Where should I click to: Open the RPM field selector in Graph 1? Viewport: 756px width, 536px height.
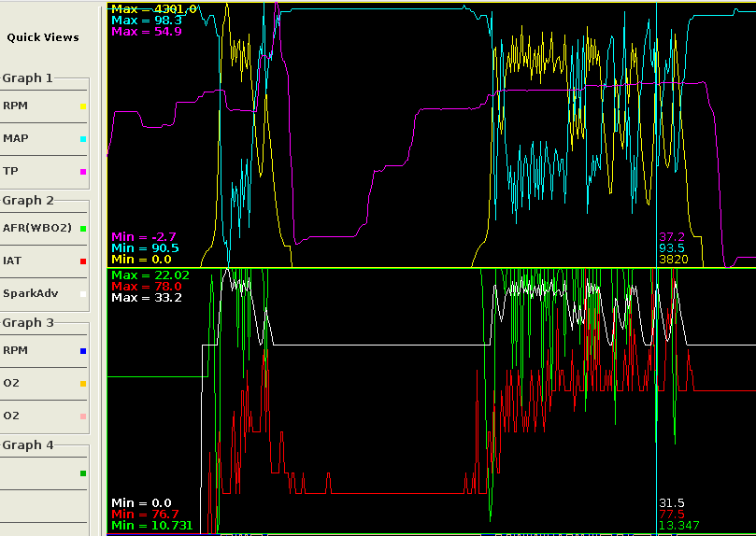(x=37, y=106)
